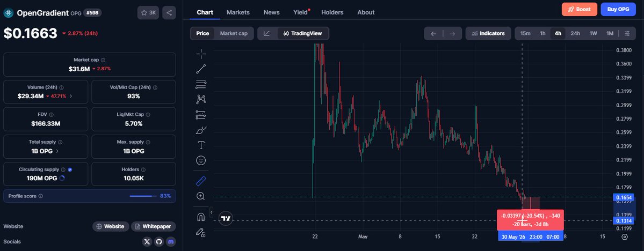Click the circulating supply verified badge
The height and width of the screenshot is (251, 644).
(70, 169)
